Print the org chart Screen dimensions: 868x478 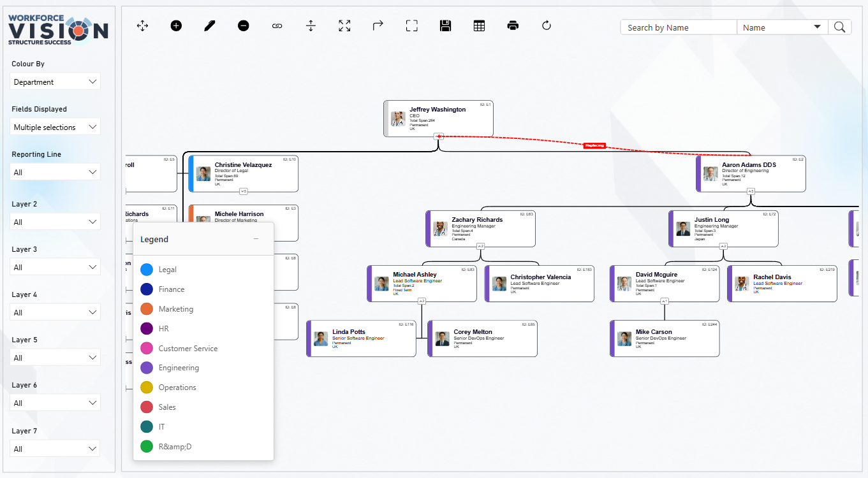coord(513,26)
